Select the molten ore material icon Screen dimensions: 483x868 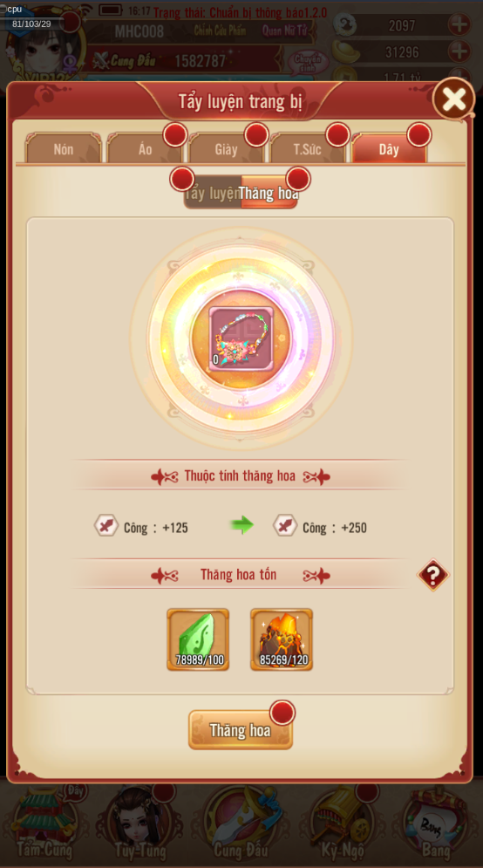[282, 639]
